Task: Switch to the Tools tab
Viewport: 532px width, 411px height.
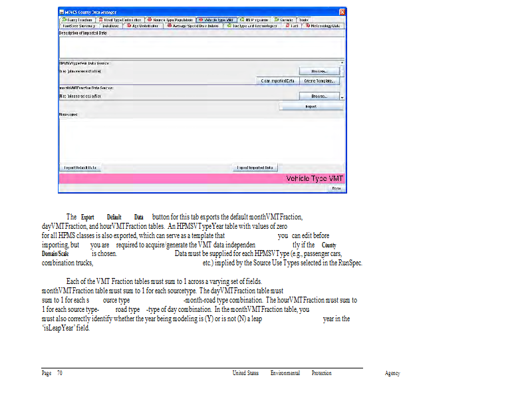Action: pyautogui.click(x=303, y=20)
